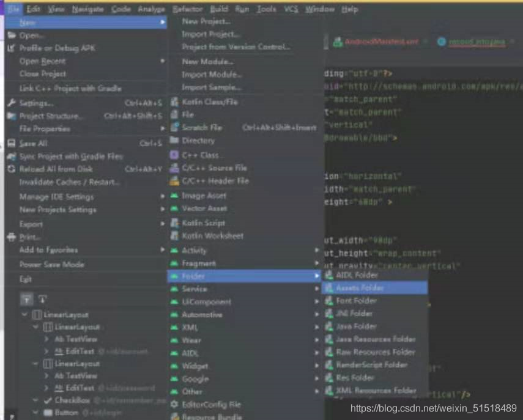
Task: Click Close Project entry
Action: click(86, 73)
